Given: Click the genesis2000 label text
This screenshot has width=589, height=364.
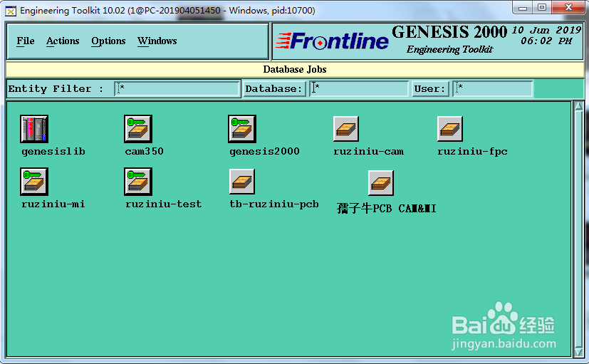Looking at the screenshot, I should 264,152.
